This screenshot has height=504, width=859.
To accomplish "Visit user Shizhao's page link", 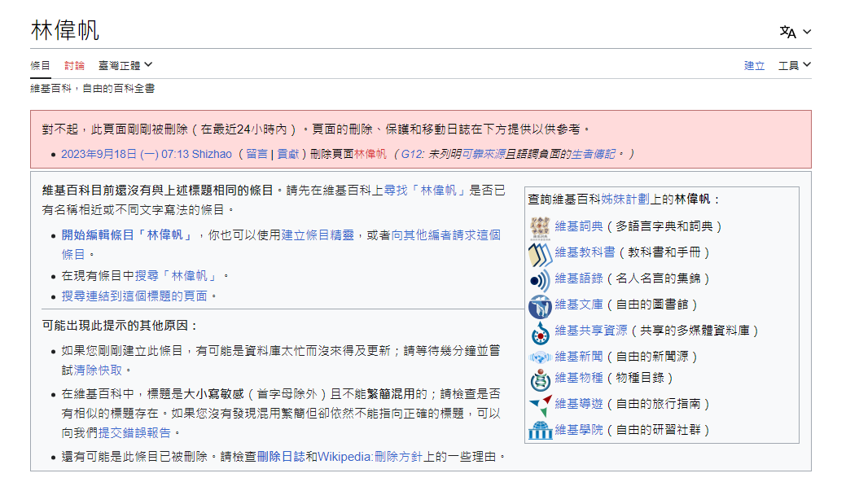I will 212,154.
